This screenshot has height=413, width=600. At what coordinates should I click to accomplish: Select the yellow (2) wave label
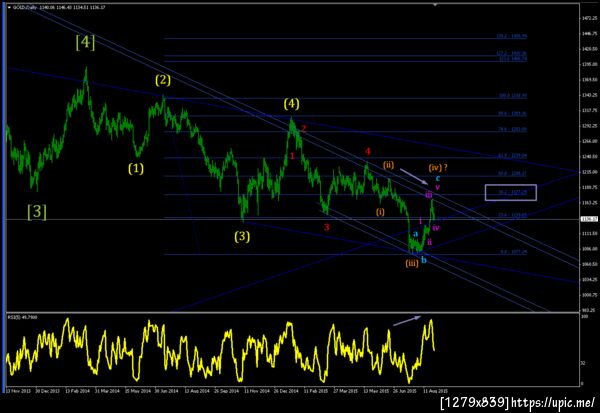point(163,80)
